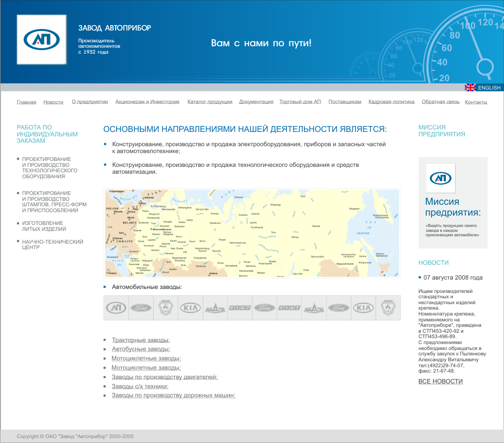Click the second FIAT logo in the strip

point(289,307)
